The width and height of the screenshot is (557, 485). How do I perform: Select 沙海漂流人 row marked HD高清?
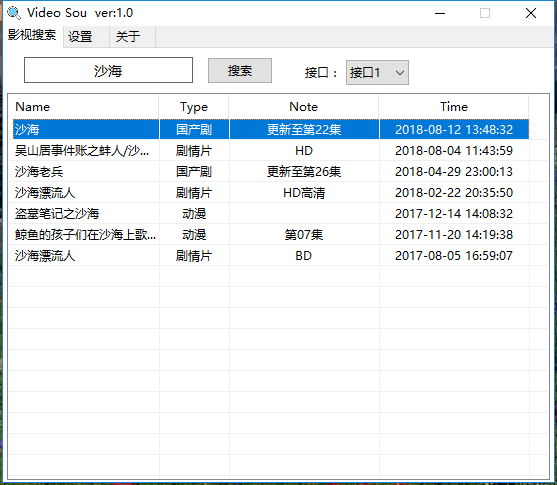[271, 193]
